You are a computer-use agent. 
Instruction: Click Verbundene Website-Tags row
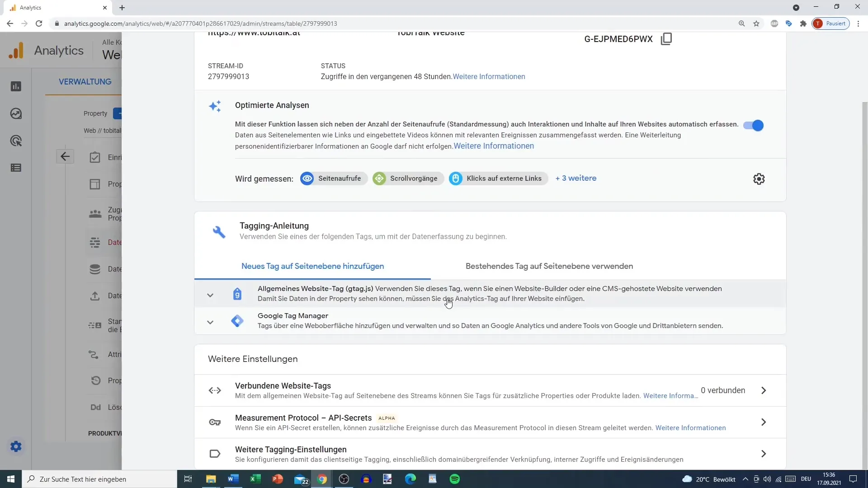488,390
